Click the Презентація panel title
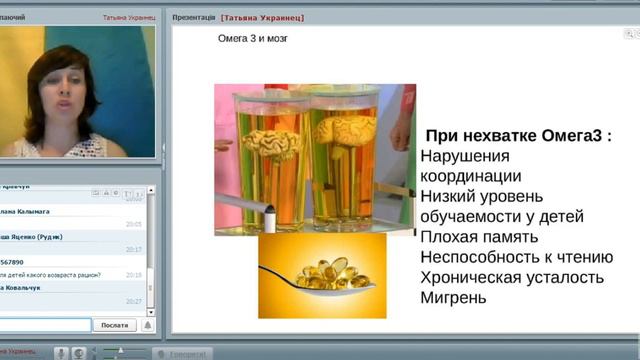 tap(193, 18)
